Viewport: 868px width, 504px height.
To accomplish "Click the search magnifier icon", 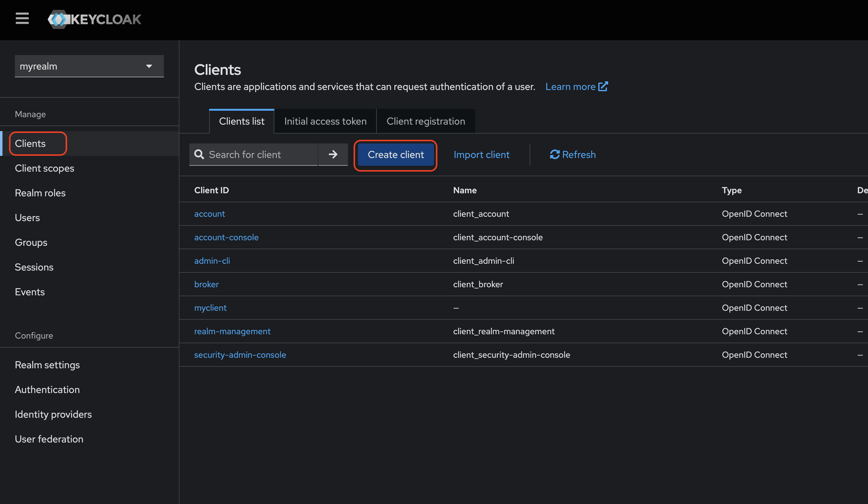I will (x=199, y=155).
